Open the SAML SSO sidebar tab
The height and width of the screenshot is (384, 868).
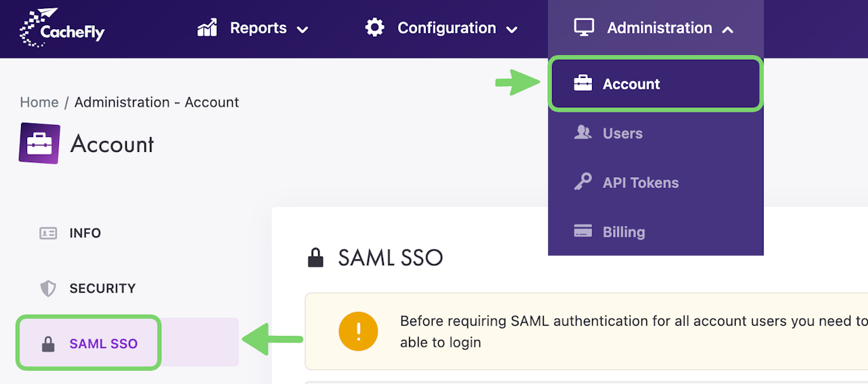point(103,344)
